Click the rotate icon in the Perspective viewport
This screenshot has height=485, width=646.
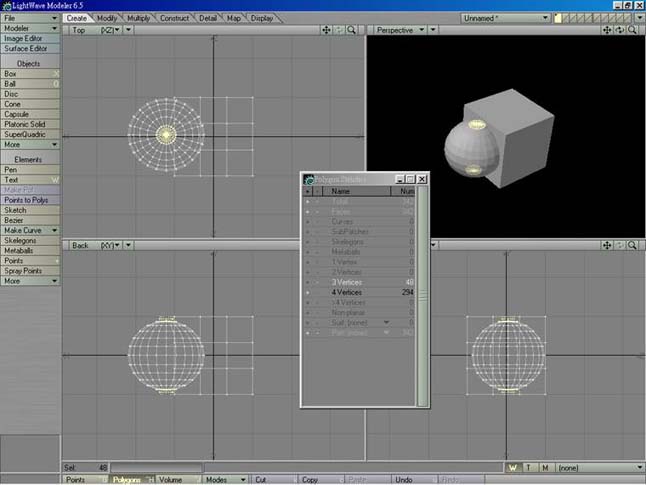(x=620, y=30)
